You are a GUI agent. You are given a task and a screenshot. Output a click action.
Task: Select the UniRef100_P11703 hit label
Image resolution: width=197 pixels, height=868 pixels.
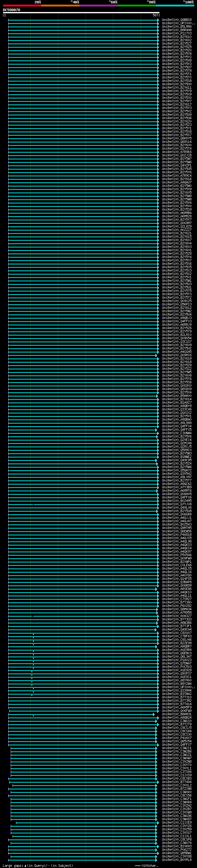click(177, 33)
